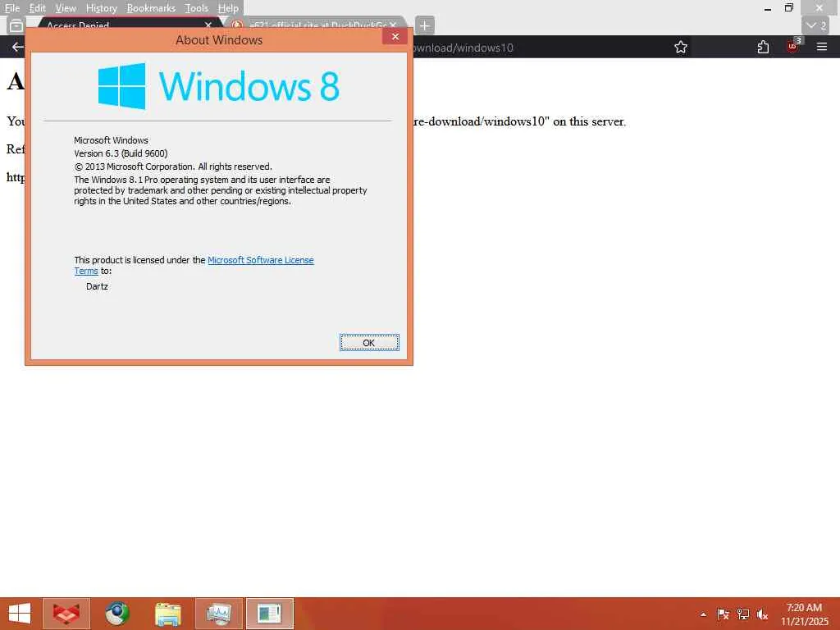The height and width of the screenshot is (630, 840).
Task: Open the History menu in the browser
Action: [101, 8]
